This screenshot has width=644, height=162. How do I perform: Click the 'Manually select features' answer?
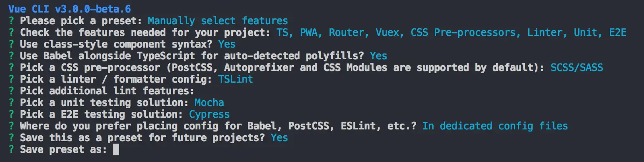point(218,20)
